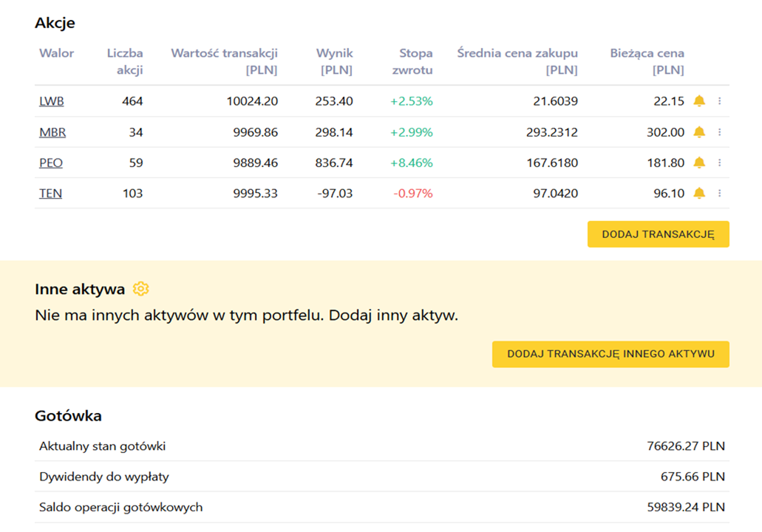Click the 76626.27 PLN cash amount
Screen dimensions: 762x532
[686, 446]
